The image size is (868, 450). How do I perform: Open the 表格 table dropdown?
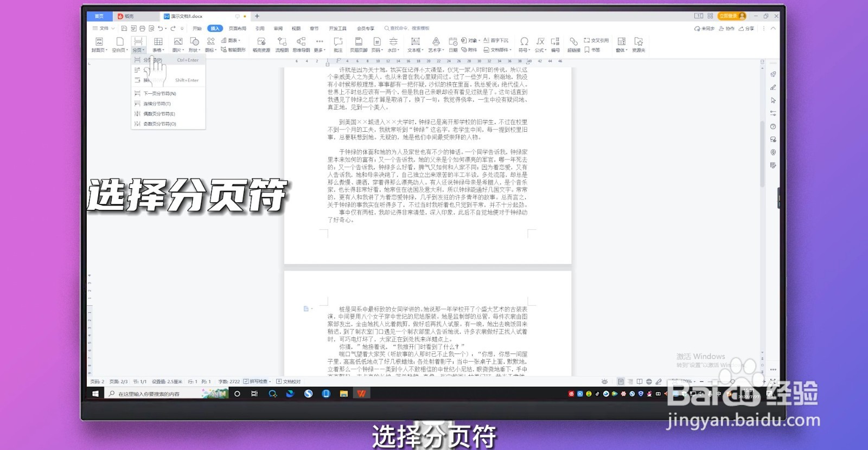click(x=158, y=44)
